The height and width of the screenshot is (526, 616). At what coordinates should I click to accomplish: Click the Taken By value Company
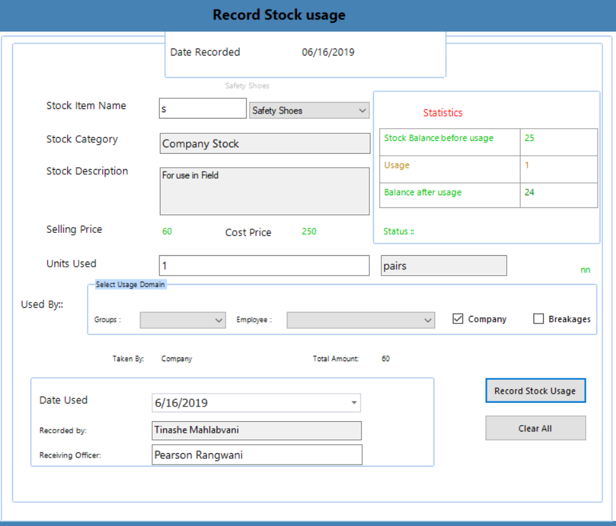176,359
